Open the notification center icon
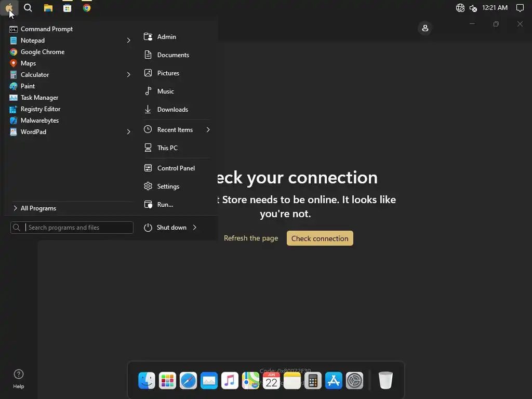The image size is (532, 399). click(x=520, y=8)
